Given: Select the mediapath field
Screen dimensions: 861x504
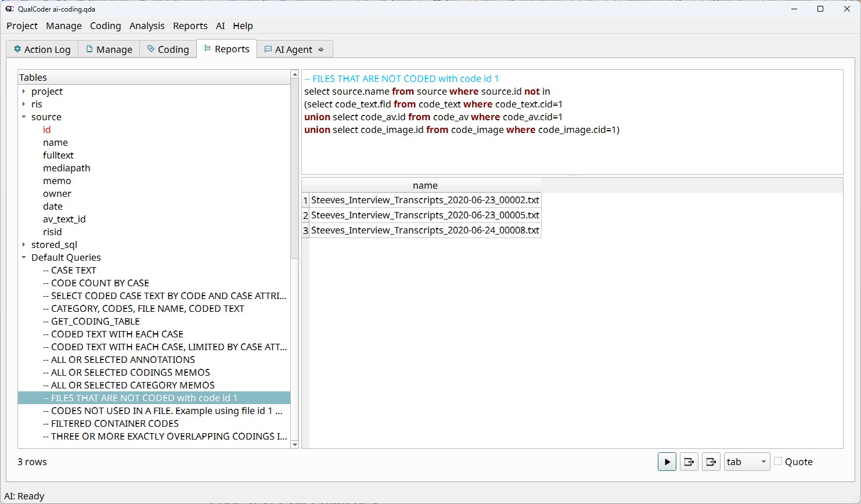Looking at the screenshot, I should (x=67, y=168).
